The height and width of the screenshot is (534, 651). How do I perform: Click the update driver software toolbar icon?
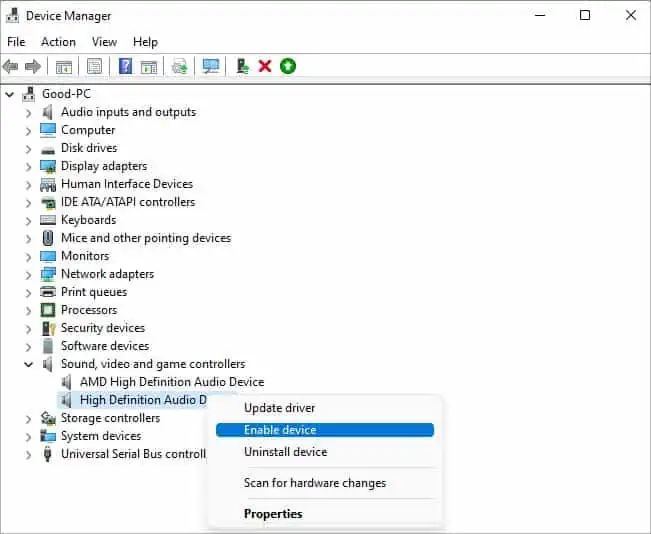coord(180,66)
